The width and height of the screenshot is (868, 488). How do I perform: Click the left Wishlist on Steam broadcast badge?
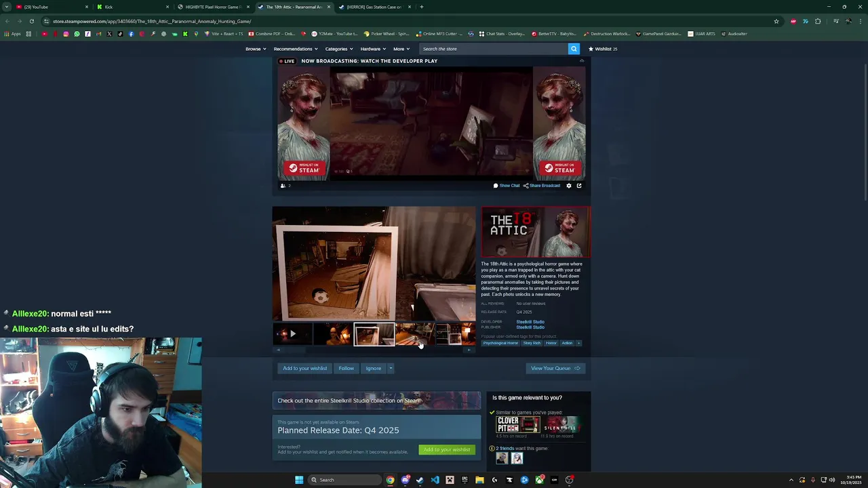point(304,168)
